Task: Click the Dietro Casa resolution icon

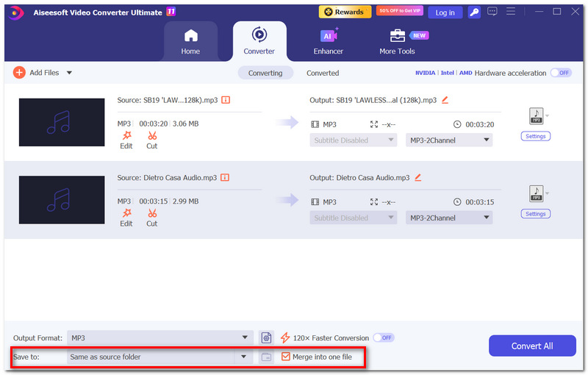Action: [x=374, y=202]
